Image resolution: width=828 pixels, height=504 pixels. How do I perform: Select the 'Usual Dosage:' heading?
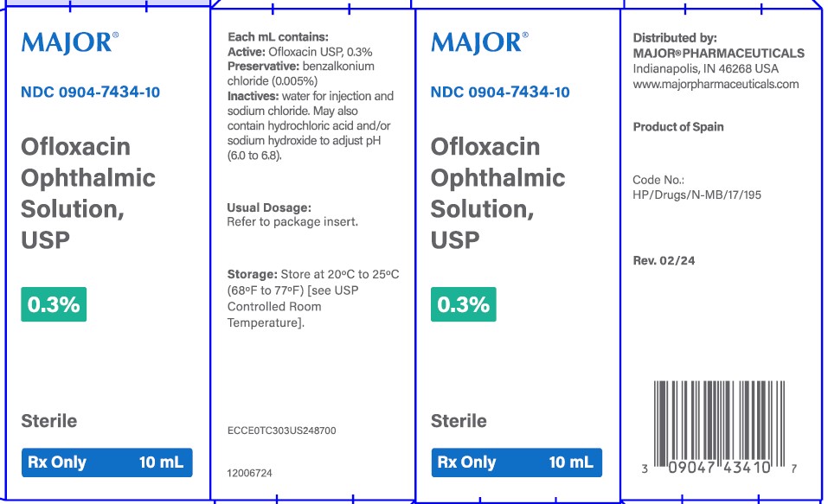(268, 207)
